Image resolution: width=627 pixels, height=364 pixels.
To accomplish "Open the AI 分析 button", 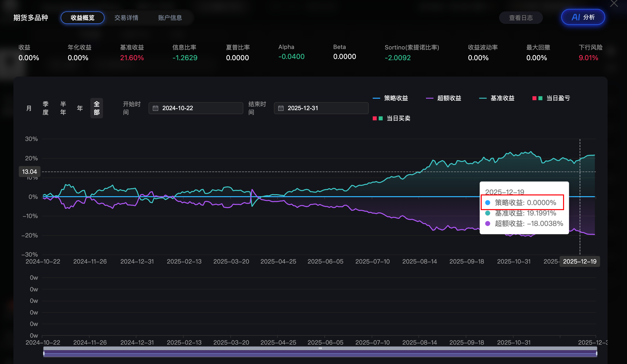I will coord(583,17).
